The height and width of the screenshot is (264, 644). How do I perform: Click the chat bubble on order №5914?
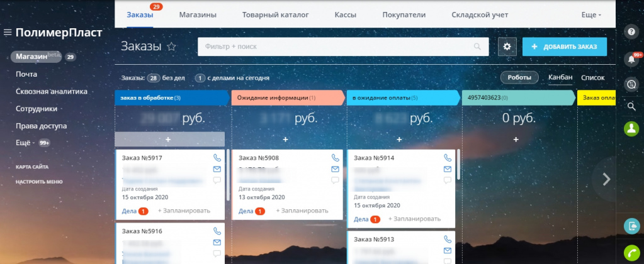pyautogui.click(x=448, y=180)
